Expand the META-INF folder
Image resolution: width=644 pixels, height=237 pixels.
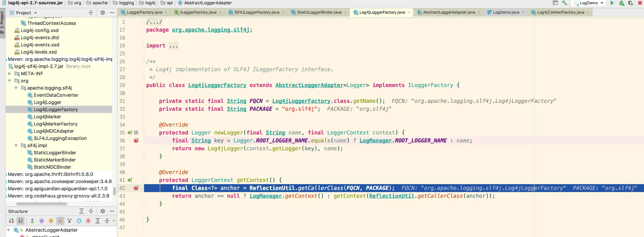(10, 73)
